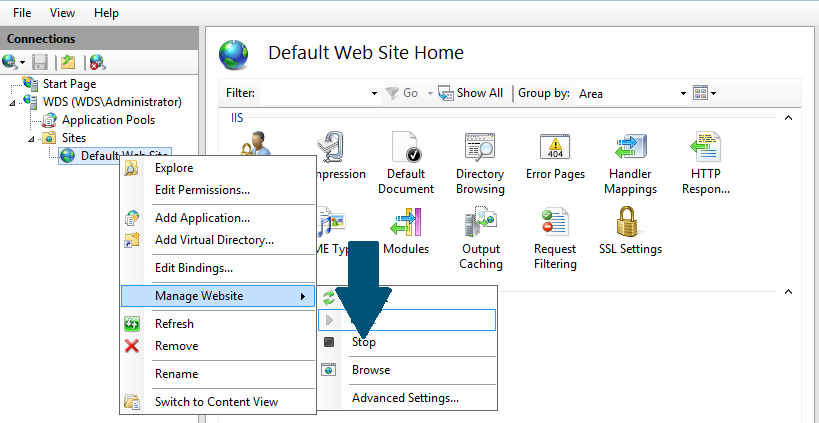This screenshot has height=423, width=819.
Task: Open the Output Caching feature
Action: [x=481, y=238]
